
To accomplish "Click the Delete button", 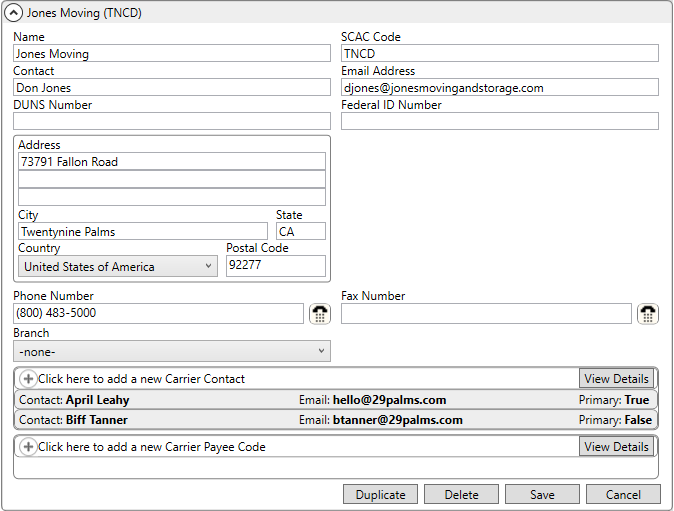I will tap(461, 495).
